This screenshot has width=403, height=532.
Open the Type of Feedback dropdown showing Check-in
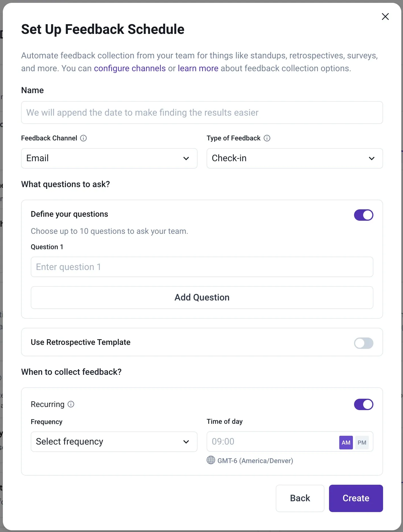pos(295,158)
